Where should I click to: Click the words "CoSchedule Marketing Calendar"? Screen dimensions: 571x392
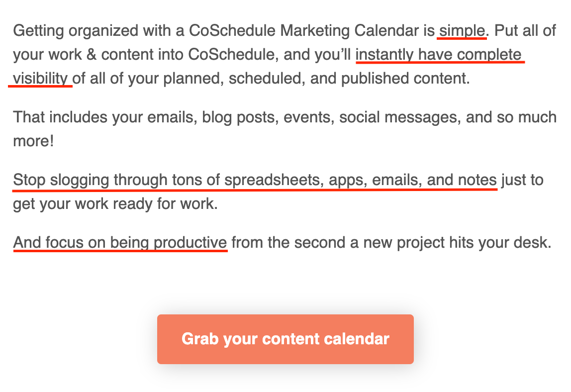(304, 31)
